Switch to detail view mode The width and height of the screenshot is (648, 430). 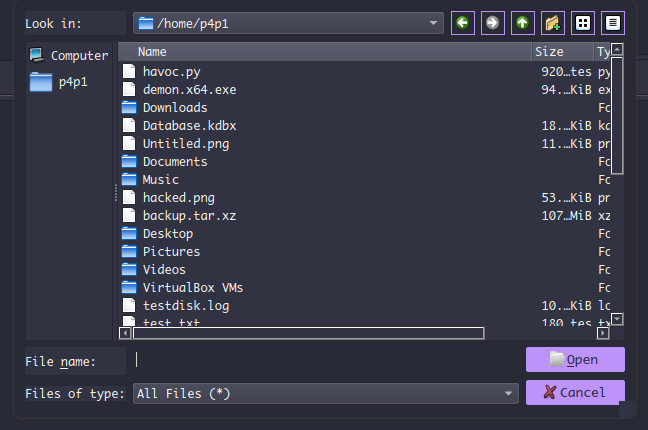[612, 22]
